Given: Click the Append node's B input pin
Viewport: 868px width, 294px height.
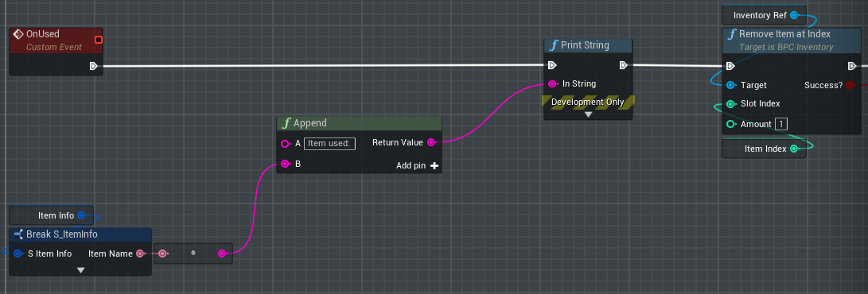Looking at the screenshot, I should pyautogui.click(x=285, y=164).
